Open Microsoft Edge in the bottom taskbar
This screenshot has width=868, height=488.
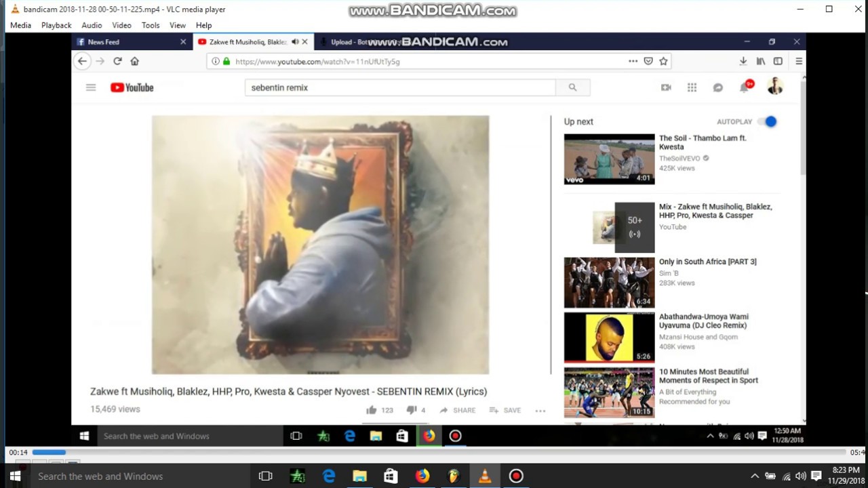coord(329,476)
